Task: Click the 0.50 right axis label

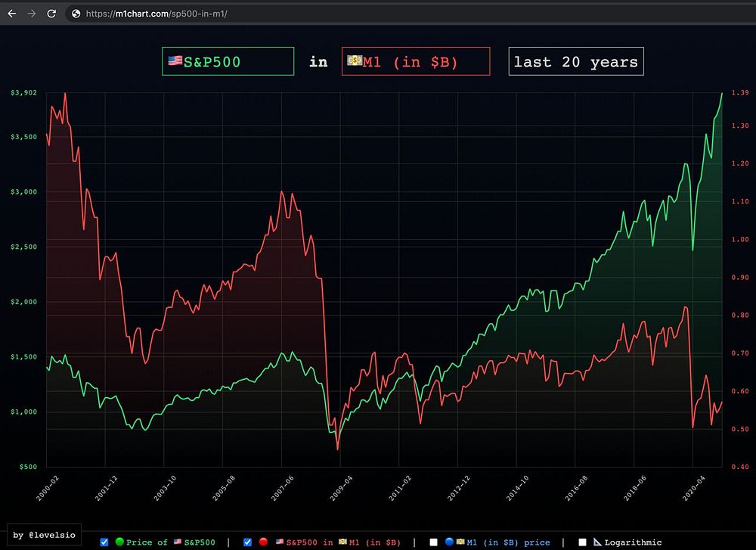Action: point(740,430)
